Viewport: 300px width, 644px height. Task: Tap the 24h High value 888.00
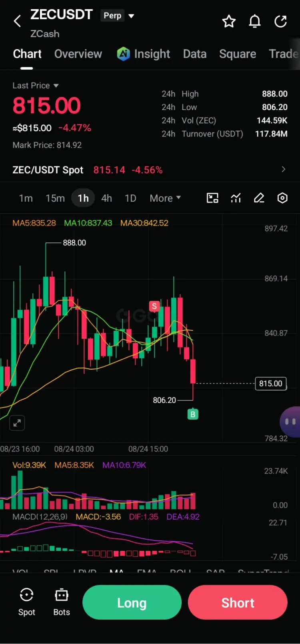(275, 94)
